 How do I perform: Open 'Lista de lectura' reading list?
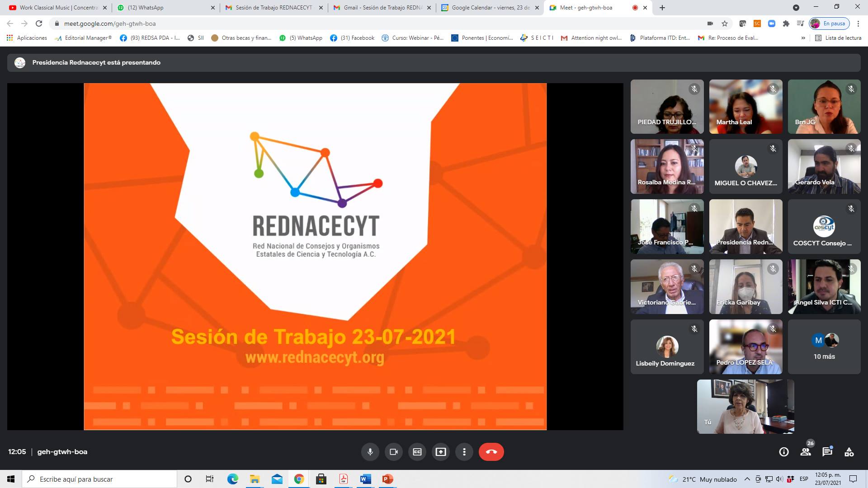pos(838,38)
